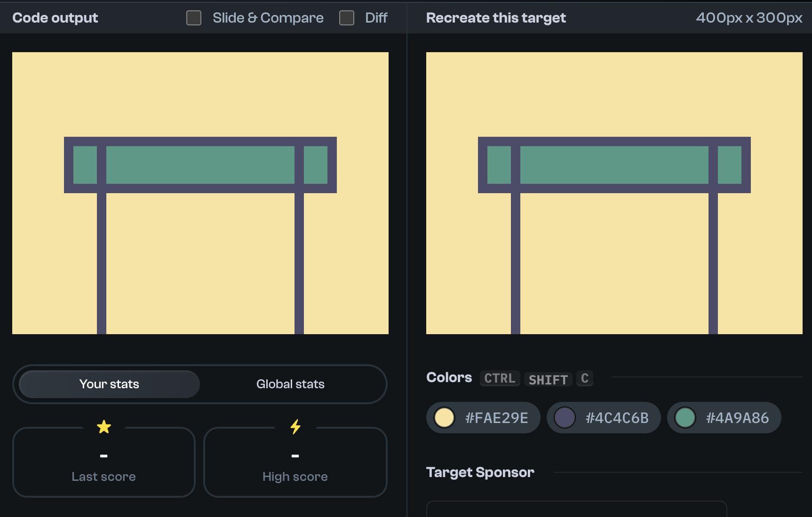Click the Code output heading
Image resolution: width=812 pixels, height=517 pixels.
[x=55, y=18]
